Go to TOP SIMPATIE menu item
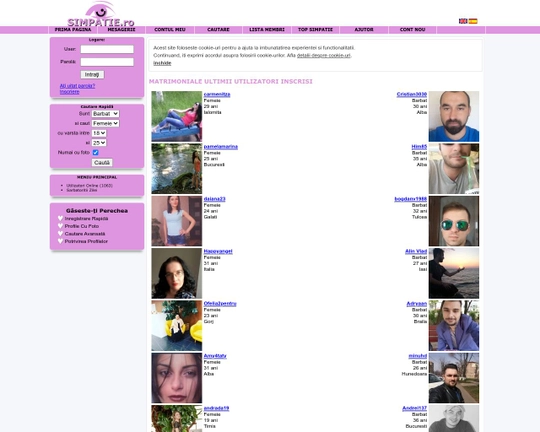 click(x=315, y=30)
